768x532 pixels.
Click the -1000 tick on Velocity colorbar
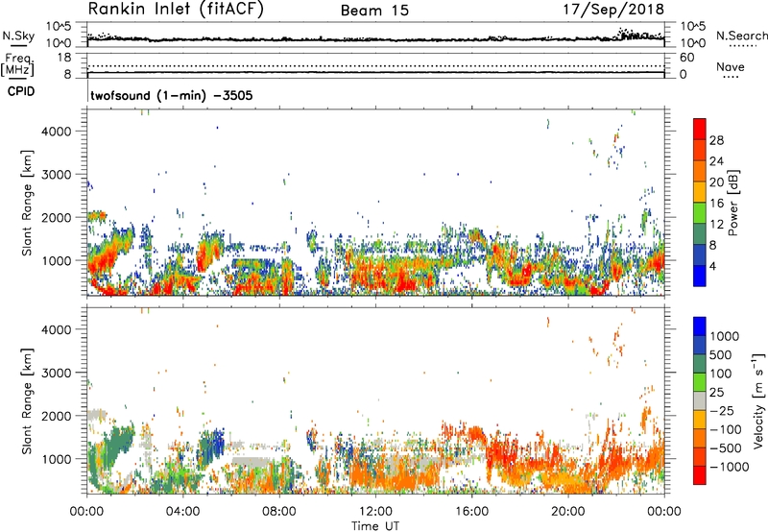[729, 467]
